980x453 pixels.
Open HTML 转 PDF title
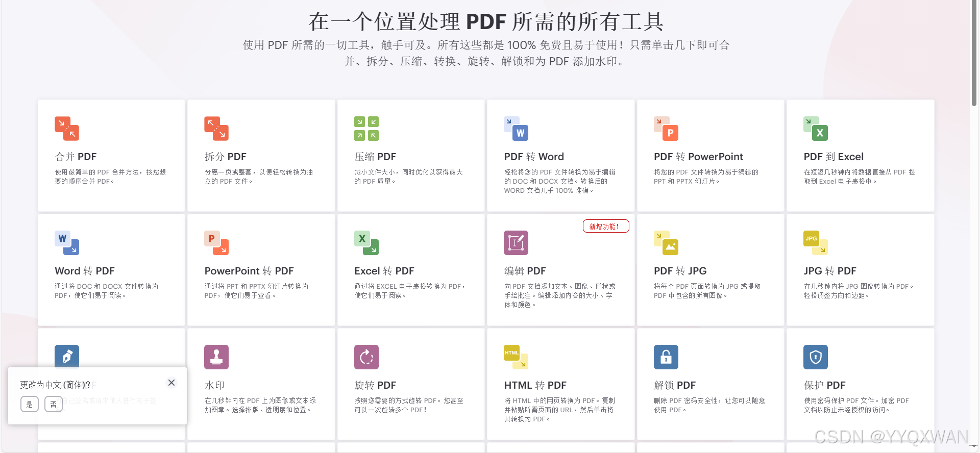(535, 385)
